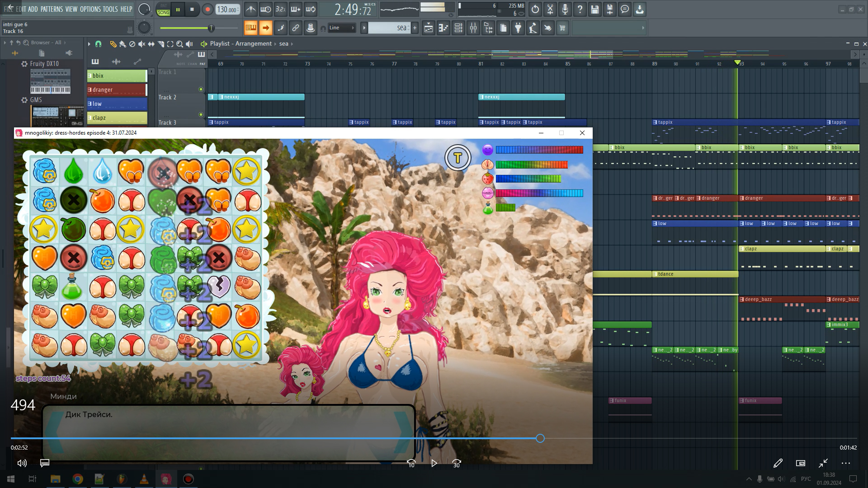Play the video in media player
The width and height of the screenshot is (868, 488).
[x=434, y=463]
